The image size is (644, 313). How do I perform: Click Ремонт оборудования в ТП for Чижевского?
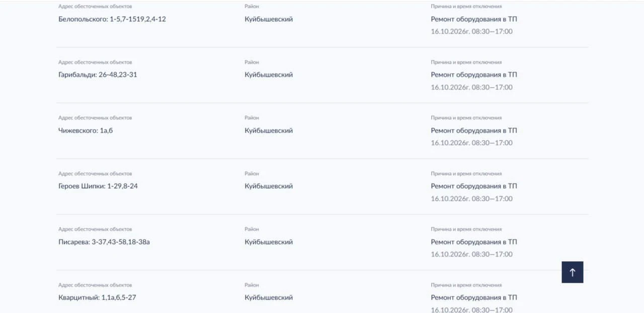pyautogui.click(x=474, y=131)
